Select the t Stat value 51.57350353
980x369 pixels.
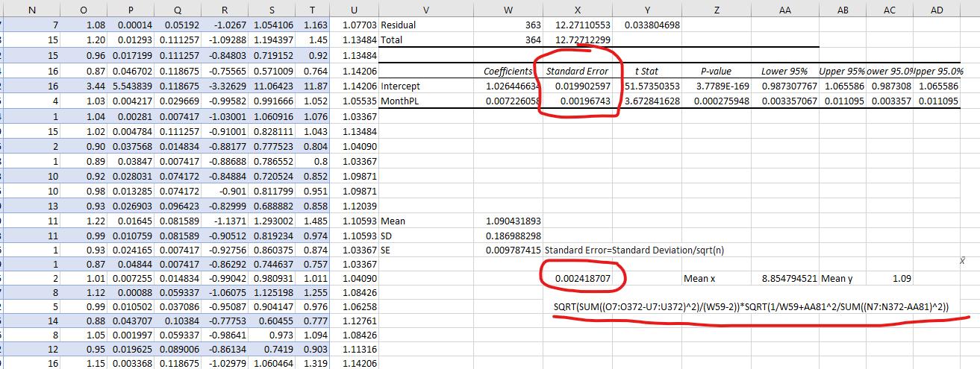click(x=647, y=86)
